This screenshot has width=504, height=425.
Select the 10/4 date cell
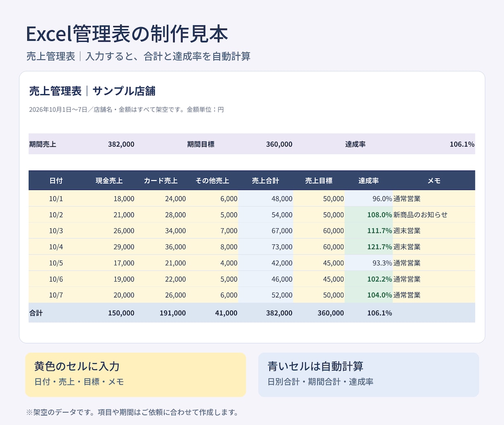point(56,247)
